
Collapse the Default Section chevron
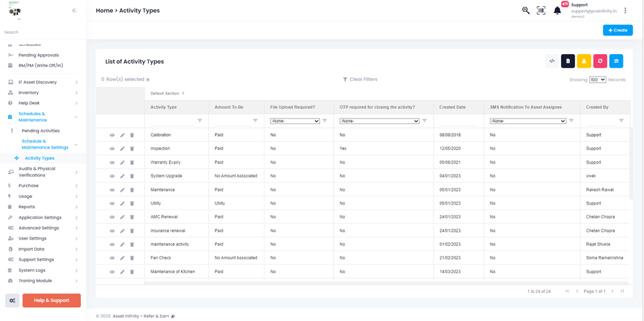click(183, 93)
